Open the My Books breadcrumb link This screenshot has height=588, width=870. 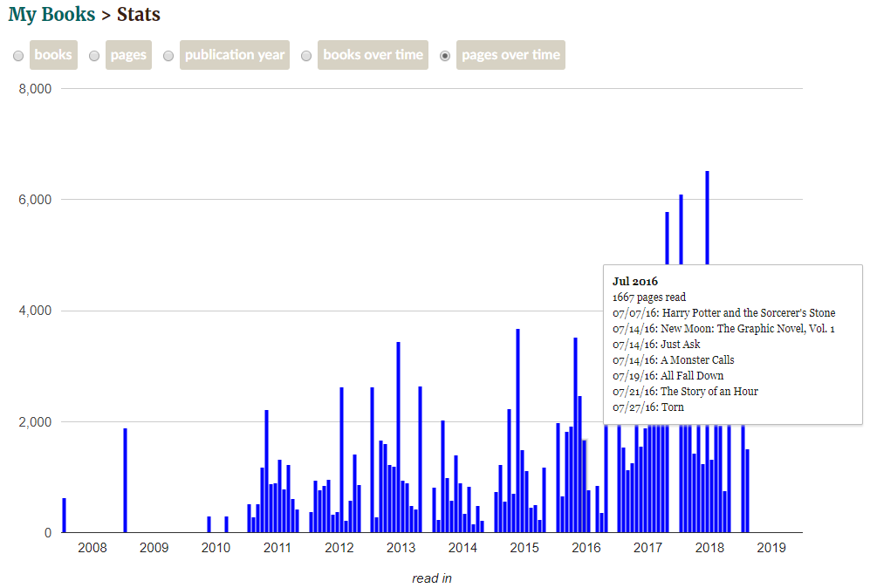[51, 15]
